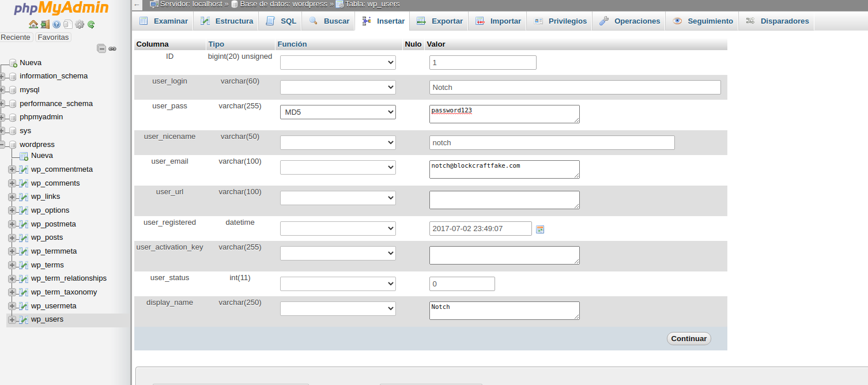Click the Tipo column header link

point(216,44)
